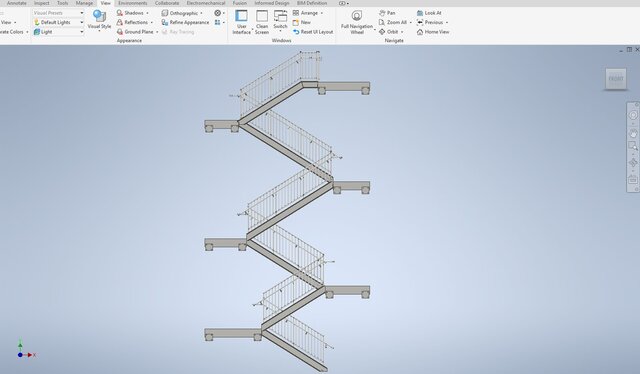The image size is (640, 374).
Task: Toggle the Ground Plane display
Action: point(135,32)
